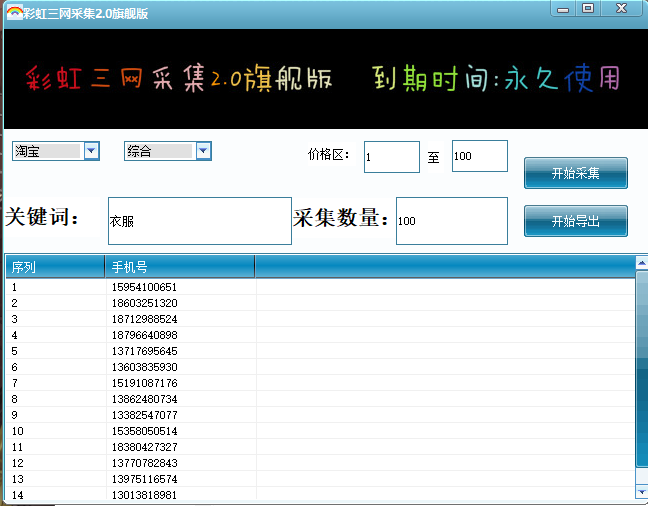Click the rainbow app icon in title bar
The height and width of the screenshot is (506, 648).
[15, 13]
